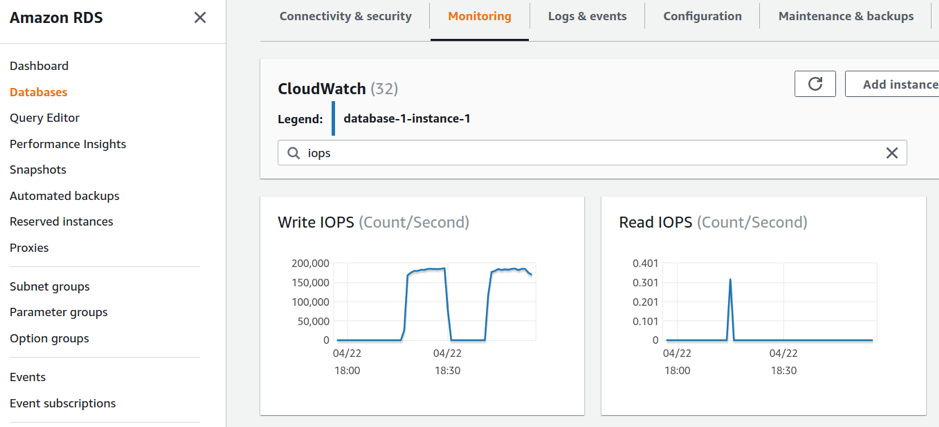Open Query Editor link
Viewport: 939px width, 427px height.
(x=44, y=118)
